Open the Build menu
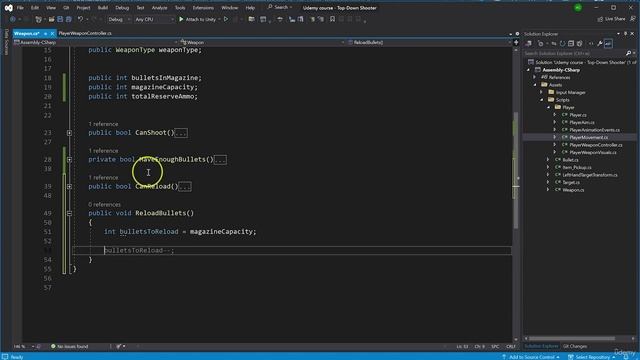The width and height of the screenshot is (640, 360). point(103,8)
